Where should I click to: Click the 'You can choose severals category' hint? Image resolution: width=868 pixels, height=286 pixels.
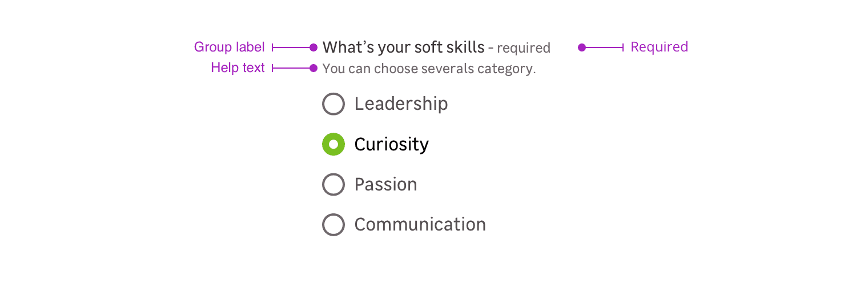tap(429, 69)
